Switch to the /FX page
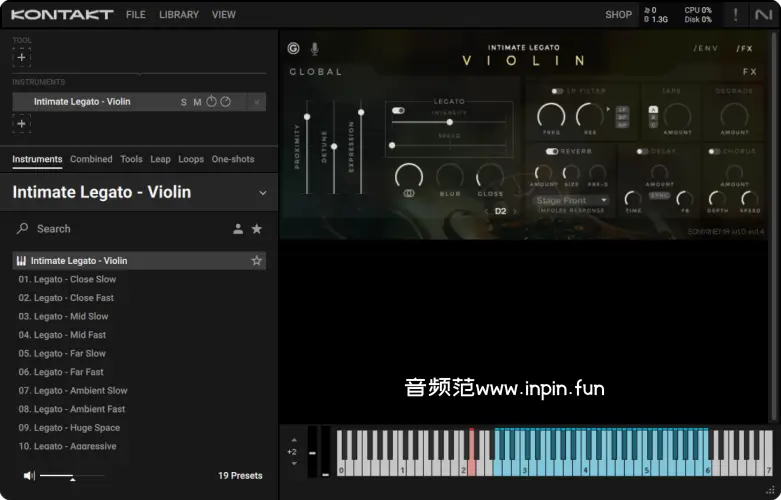Image resolution: width=781 pixels, height=500 pixels. coord(744,48)
